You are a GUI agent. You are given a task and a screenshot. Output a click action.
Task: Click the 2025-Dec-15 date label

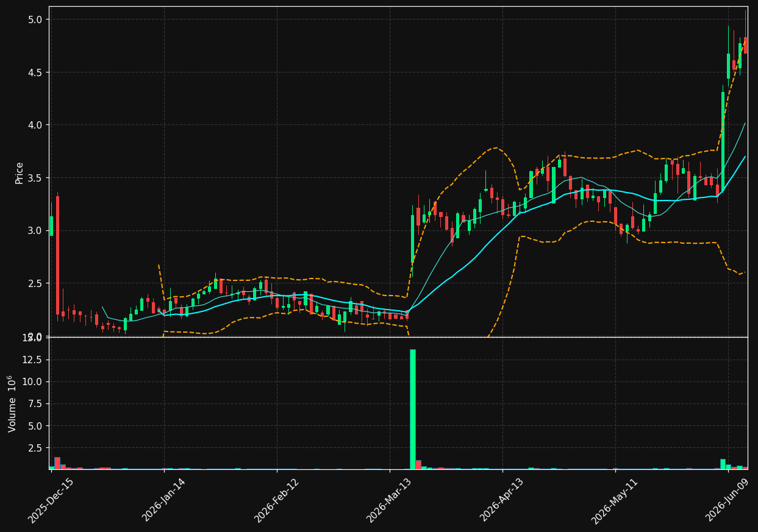51,500
